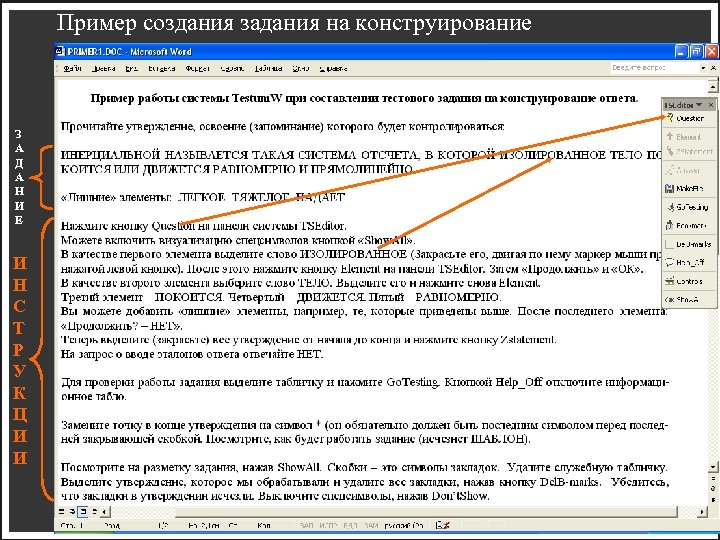Click the word ПРЯМОЛИНЕЙНО in the statement
The height and width of the screenshot is (540, 720).
362,169
